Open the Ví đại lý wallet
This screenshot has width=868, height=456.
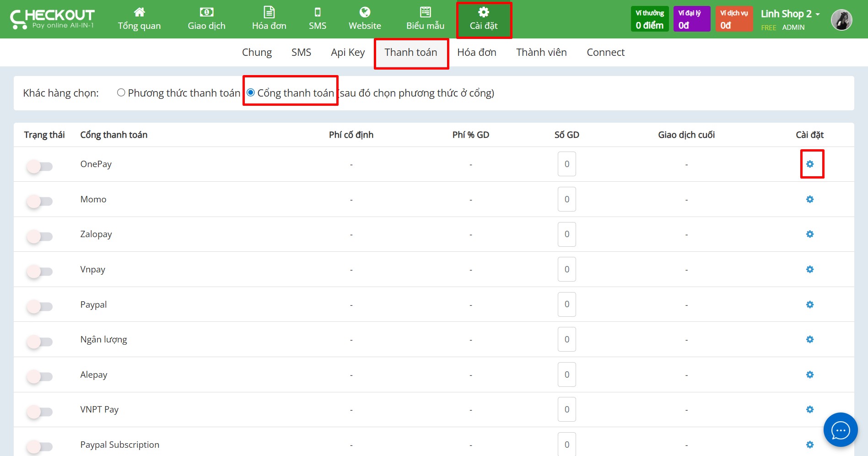(692, 19)
